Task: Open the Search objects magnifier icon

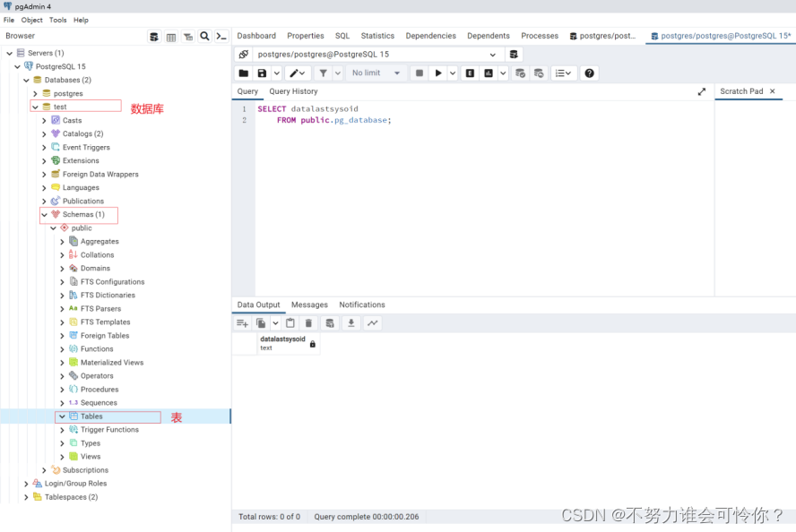Action: point(204,36)
